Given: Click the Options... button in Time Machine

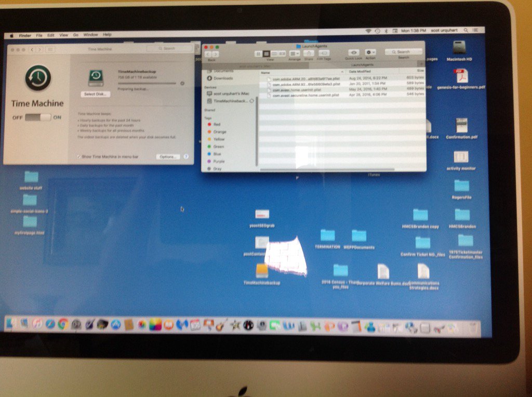Looking at the screenshot, I should click(x=168, y=157).
